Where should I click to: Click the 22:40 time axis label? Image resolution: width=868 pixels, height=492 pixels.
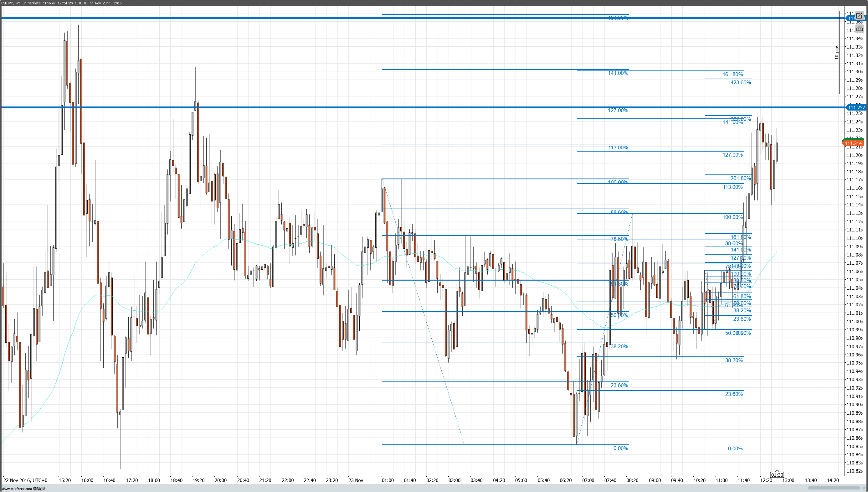[x=310, y=480]
